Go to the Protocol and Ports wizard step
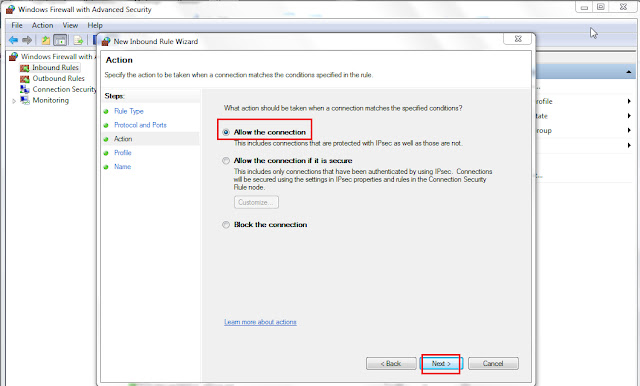This screenshot has width=640, height=386. click(140, 125)
